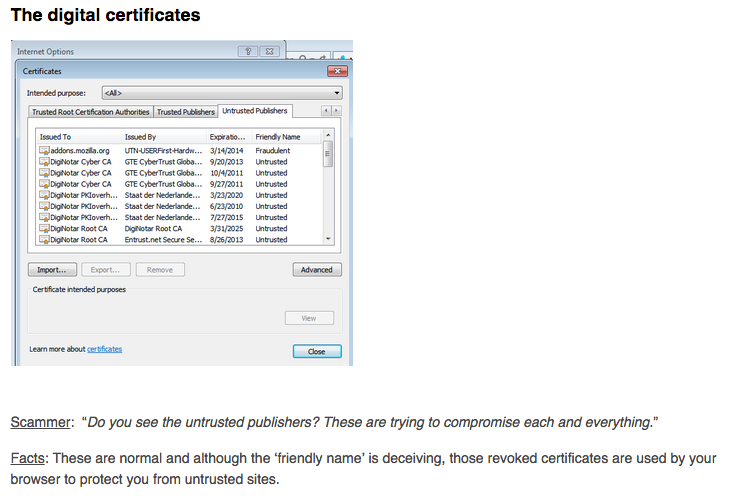
Task: Click the DigiNotar PKIoverheid 3/23/2020 certificate icon
Action: coord(43,195)
